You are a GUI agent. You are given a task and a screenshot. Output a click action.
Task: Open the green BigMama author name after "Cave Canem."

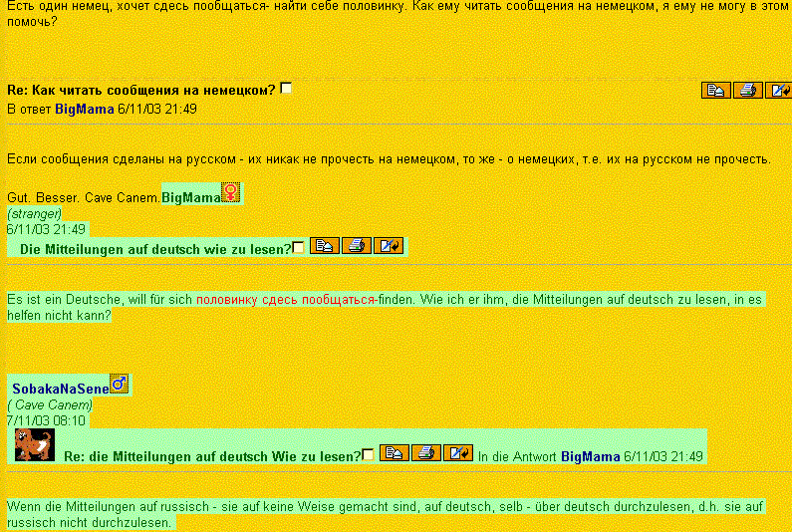tap(190, 198)
